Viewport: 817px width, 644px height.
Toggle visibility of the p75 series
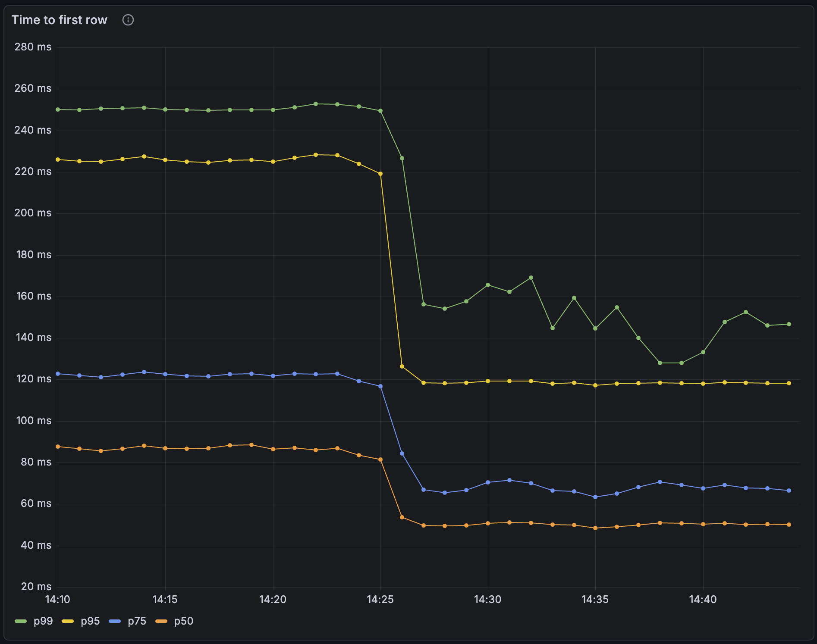click(x=136, y=621)
